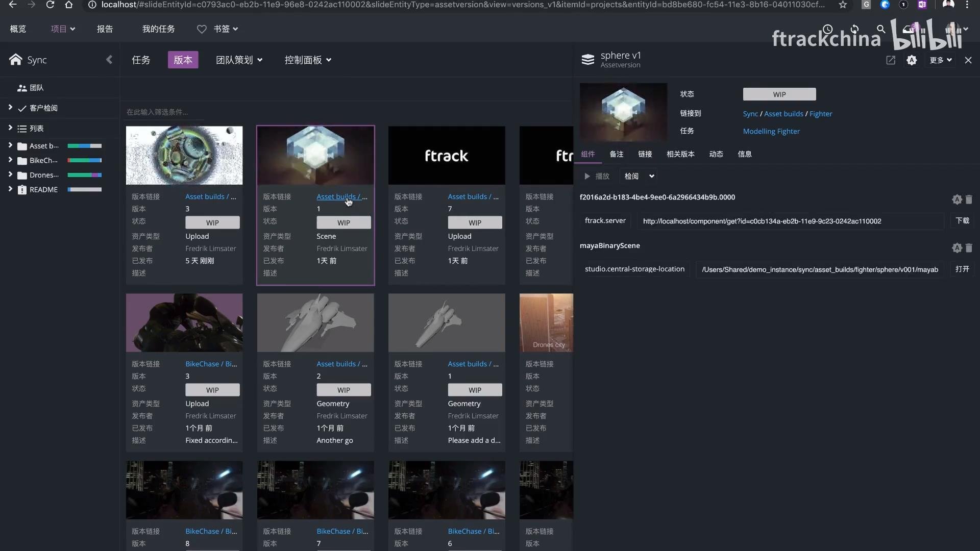Select the ftrack.server URL field
This screenshot has height=551, width=980.
point(790,221)
